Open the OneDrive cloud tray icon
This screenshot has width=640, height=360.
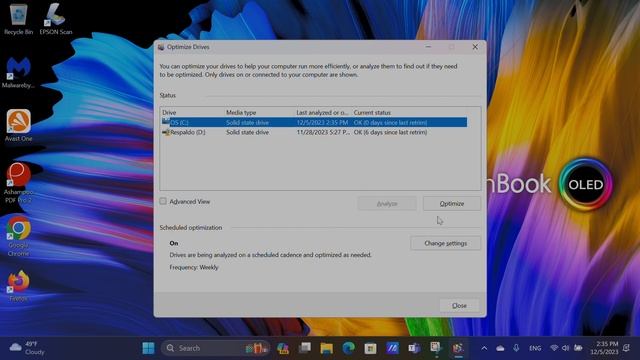click(500, 348)
